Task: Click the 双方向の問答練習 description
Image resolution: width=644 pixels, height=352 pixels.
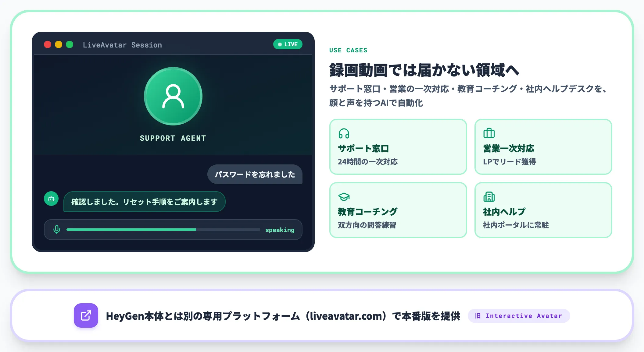Action: coord(367,225)
